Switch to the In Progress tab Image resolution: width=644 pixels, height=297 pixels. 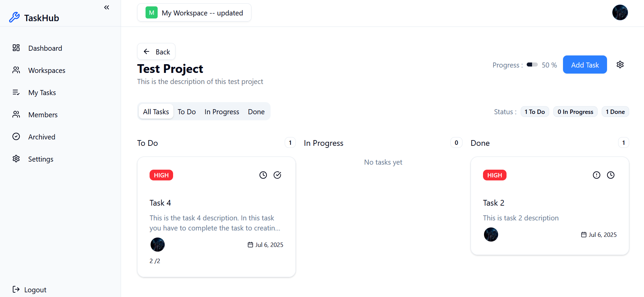[222, 112]
